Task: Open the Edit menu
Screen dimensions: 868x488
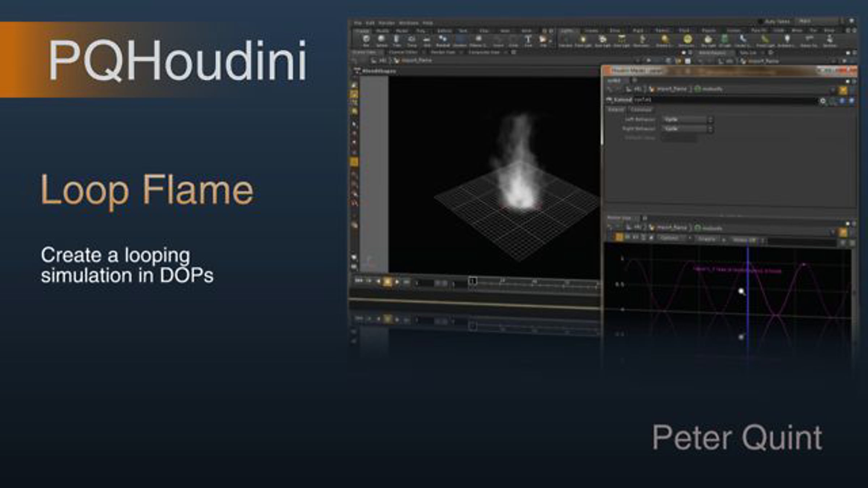Action: [370, 23]
